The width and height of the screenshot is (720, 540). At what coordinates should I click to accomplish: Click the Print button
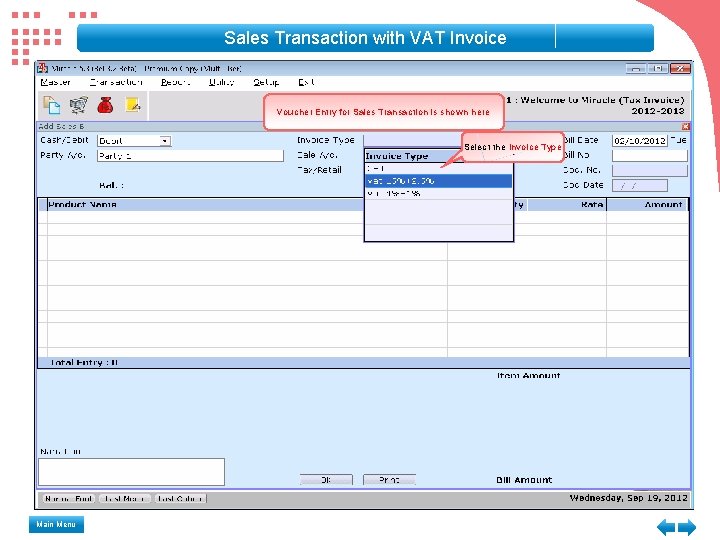[x=389, y=480]
